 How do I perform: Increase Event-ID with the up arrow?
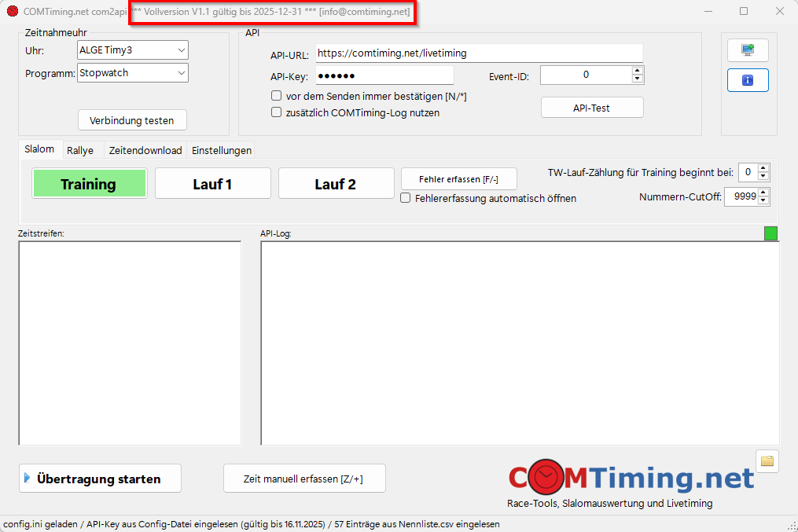(x=638, y=71)
